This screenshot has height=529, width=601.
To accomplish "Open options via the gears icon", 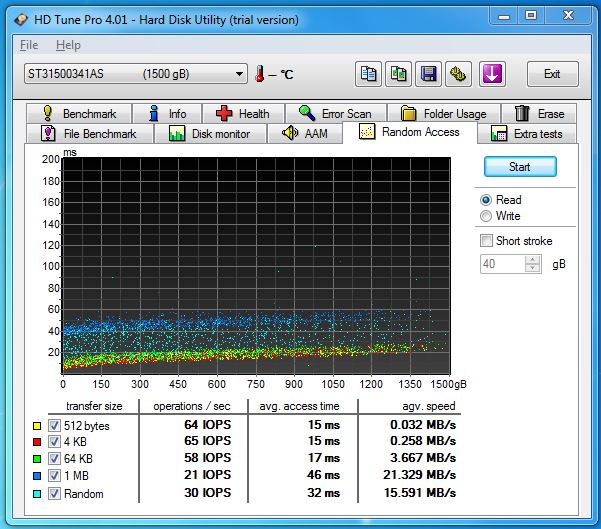I will [x=458, y=74].
